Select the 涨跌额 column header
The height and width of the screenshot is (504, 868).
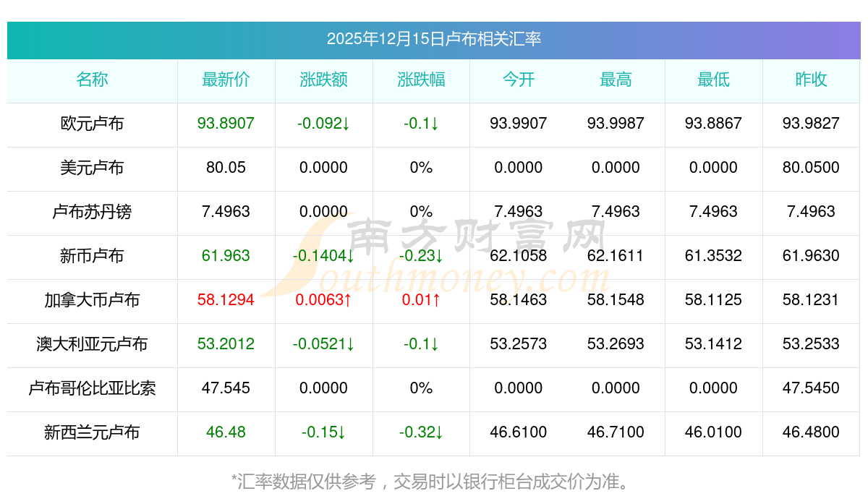pyautogui.click(x=323, y=80)
